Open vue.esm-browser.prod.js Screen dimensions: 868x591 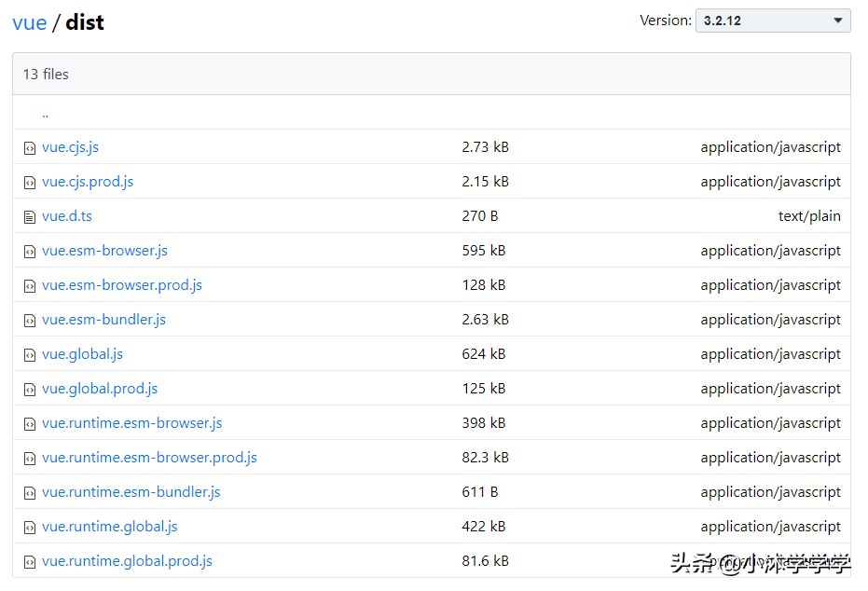pos(121,284)
